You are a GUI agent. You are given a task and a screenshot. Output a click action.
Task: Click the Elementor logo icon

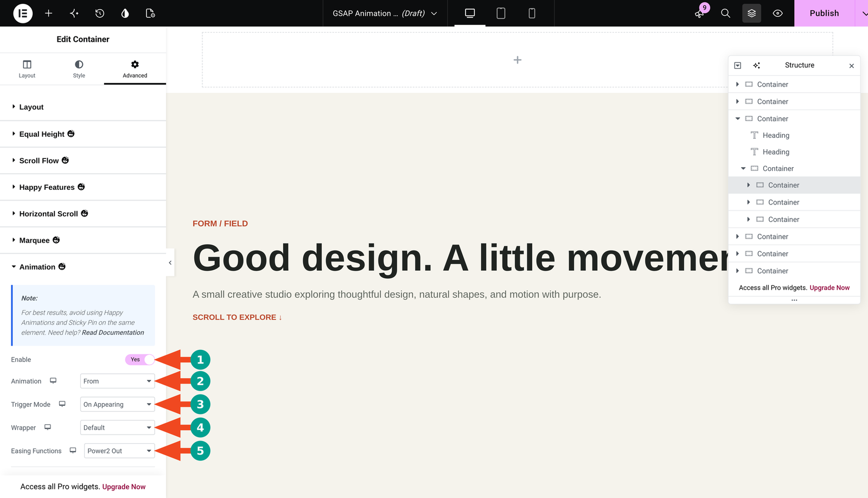[23, 13]
